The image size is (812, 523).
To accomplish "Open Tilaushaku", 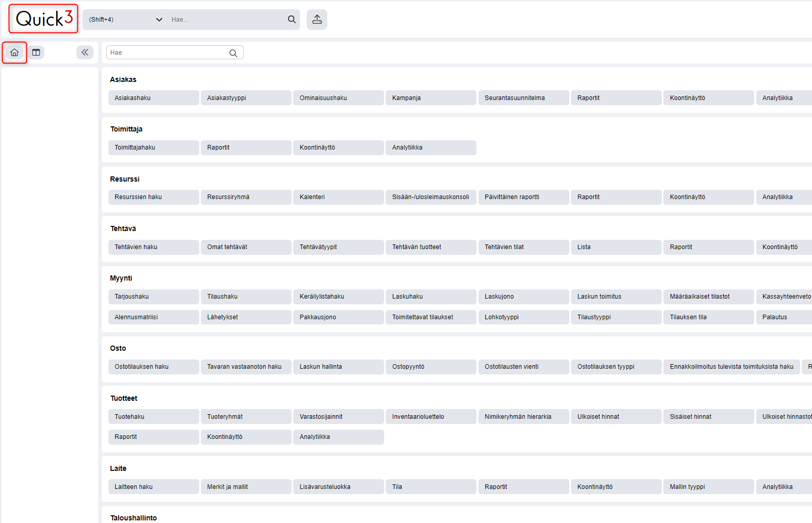I will click(246, 297).
